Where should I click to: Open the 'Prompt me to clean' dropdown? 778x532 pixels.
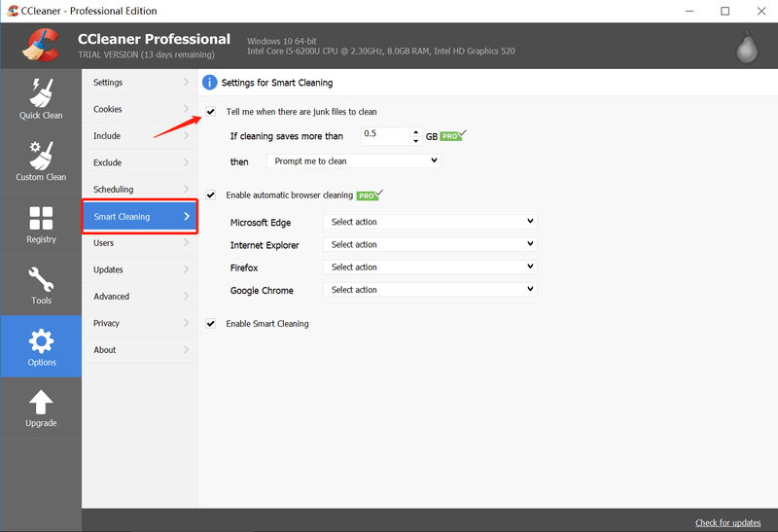[354, 160]
